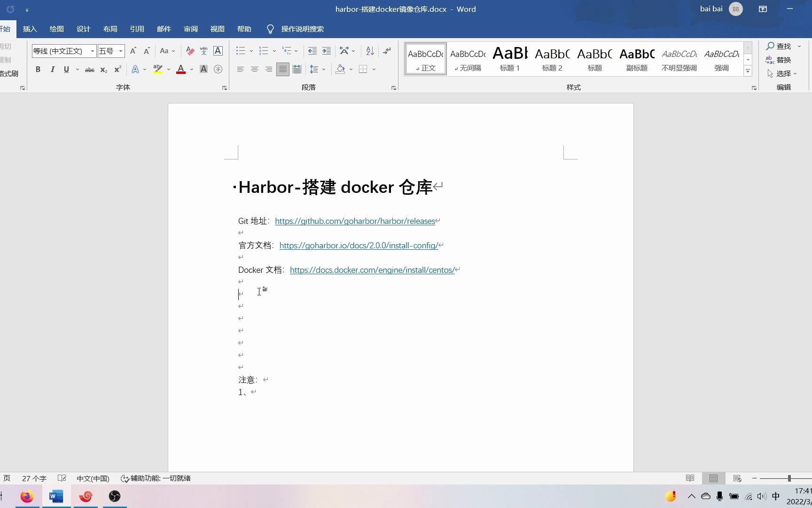
Task: Open phonetic guide tool
Action: click(204, 51)
